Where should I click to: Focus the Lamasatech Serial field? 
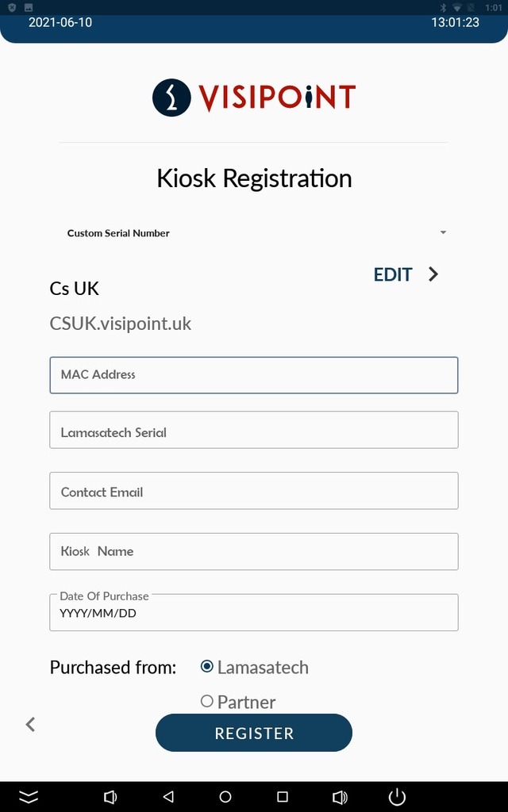(x=254, y=430)
